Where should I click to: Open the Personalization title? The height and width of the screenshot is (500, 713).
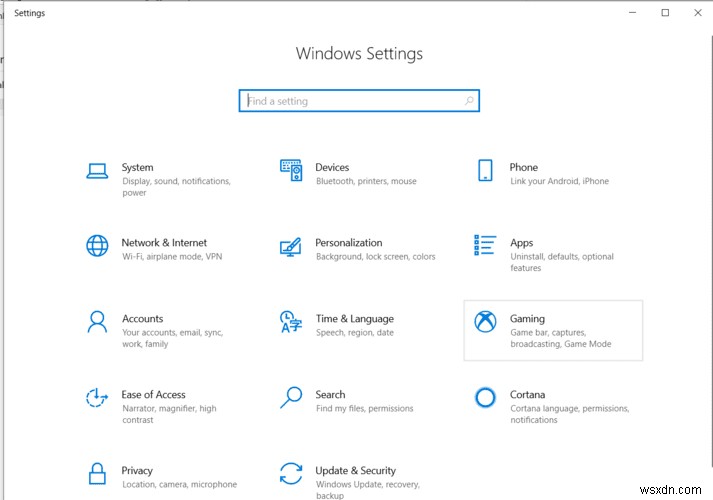349,243
